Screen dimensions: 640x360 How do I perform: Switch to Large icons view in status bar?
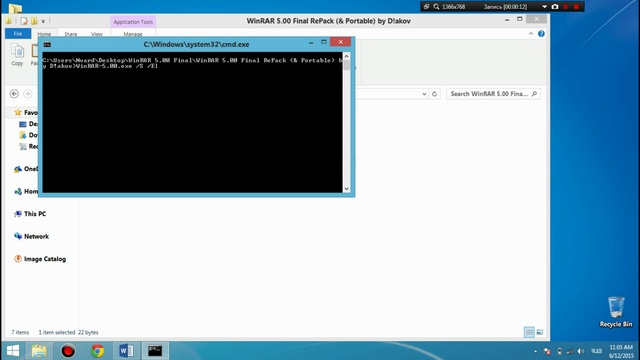pos(540,332)
